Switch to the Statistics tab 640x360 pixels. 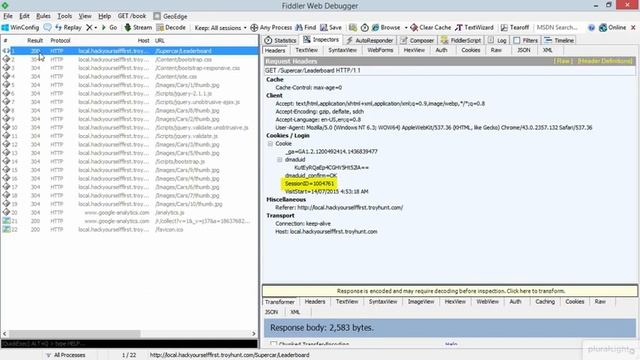280,40
